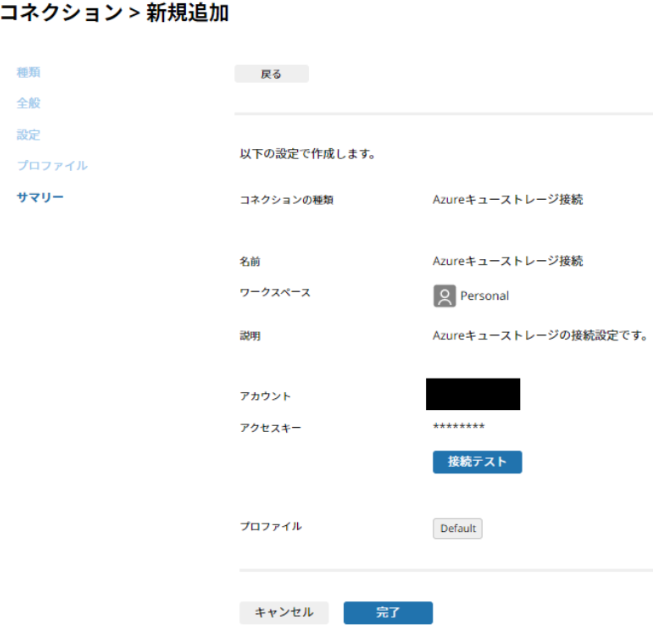653x625 pixels.
Task: Click the Default profile button
Action: point(458,528)
